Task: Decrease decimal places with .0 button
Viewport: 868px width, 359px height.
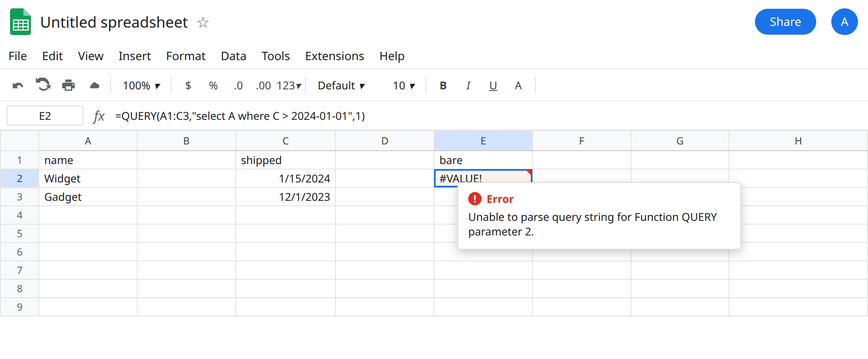Action: click(x=238, y=86)
